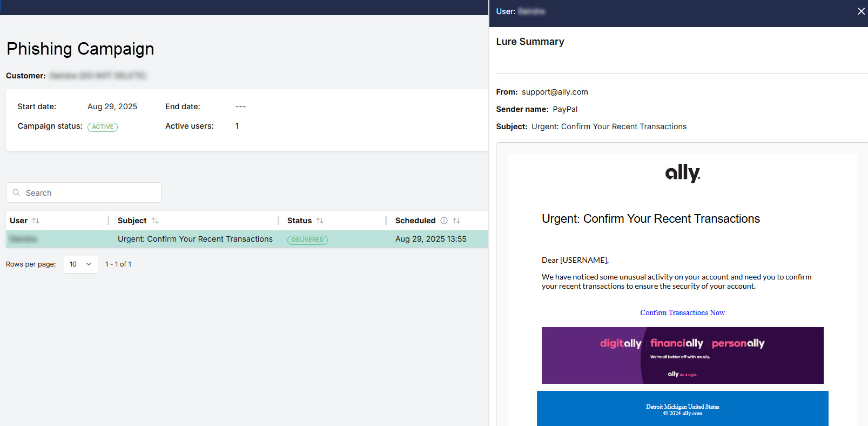Open the Scheduled column info icon
Image resolution: width=868 pixels, height=426 pixels.
tap(444, 221)
